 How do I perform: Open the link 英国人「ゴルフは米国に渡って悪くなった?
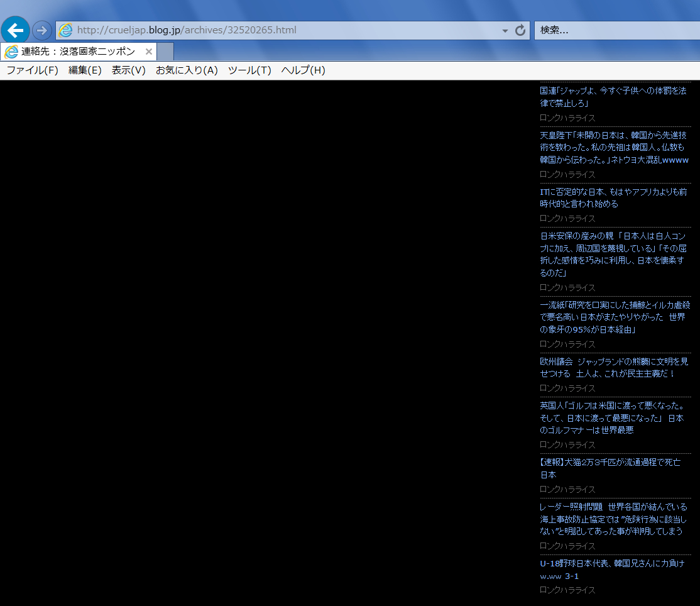click(613, 418)
